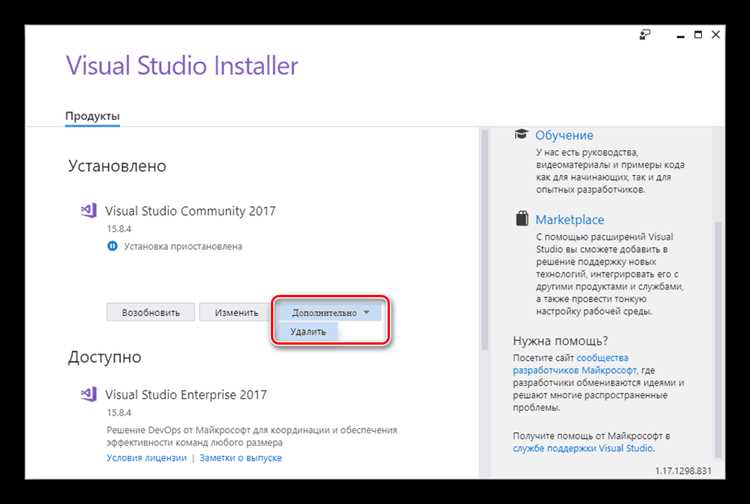This screenshot has width=750, height=504.
Task: Click the Нужна помощь? heading
Action: click(x=560, y=341)
